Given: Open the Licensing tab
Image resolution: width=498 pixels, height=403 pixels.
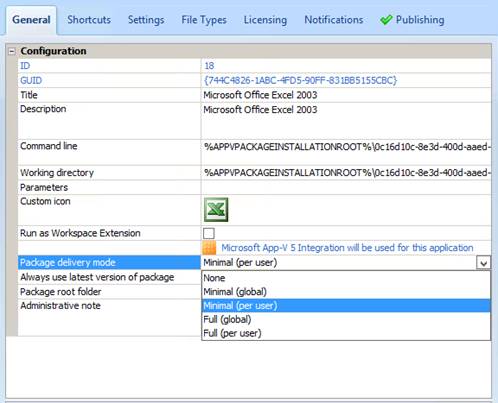Looking at the screenshot, I should [265, 20].
